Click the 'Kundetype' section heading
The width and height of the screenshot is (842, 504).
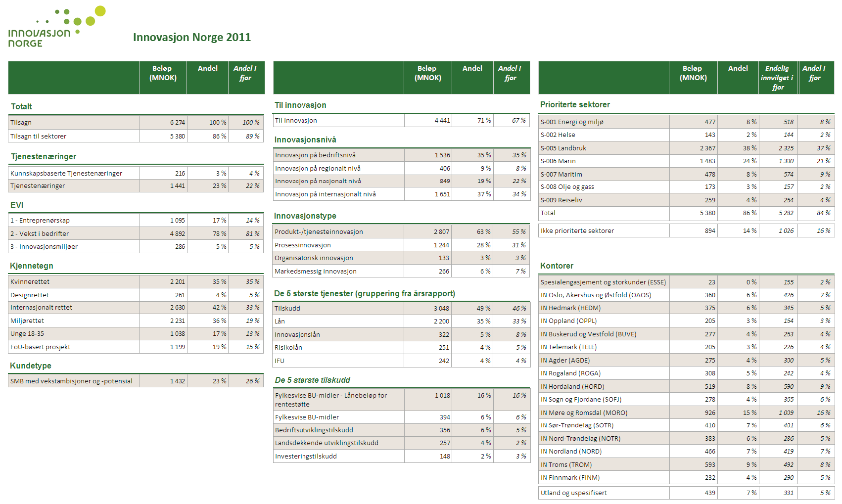[x=31, y=366]
